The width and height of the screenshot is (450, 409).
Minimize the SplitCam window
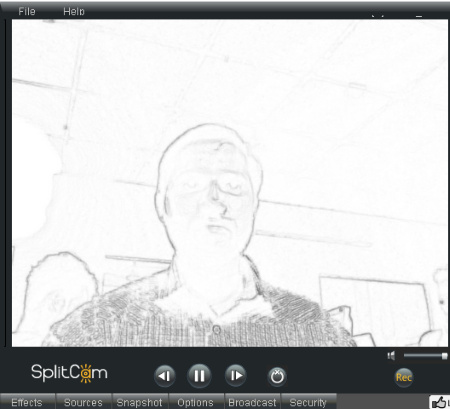click(419, 16)
